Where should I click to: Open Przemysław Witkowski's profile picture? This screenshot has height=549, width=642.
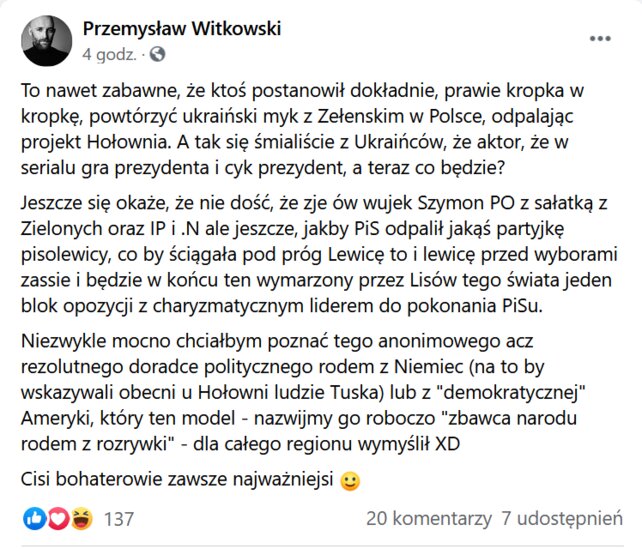(46, 41)
